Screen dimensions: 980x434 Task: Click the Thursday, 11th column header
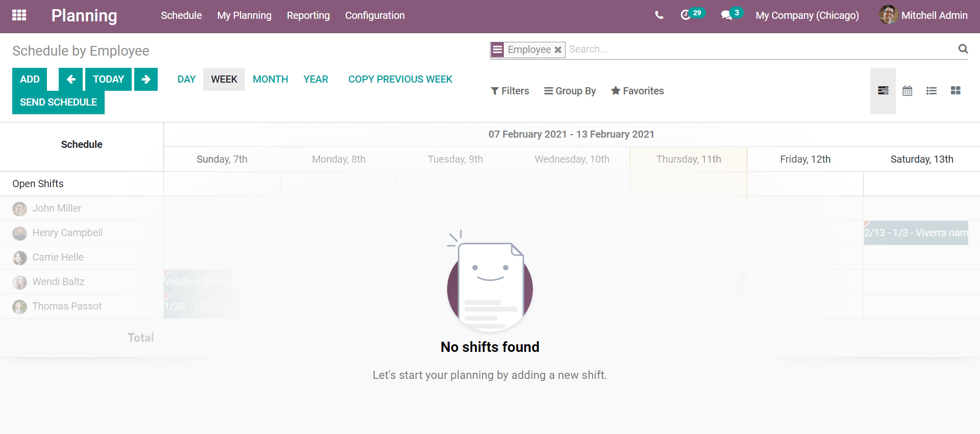[689, 159]
